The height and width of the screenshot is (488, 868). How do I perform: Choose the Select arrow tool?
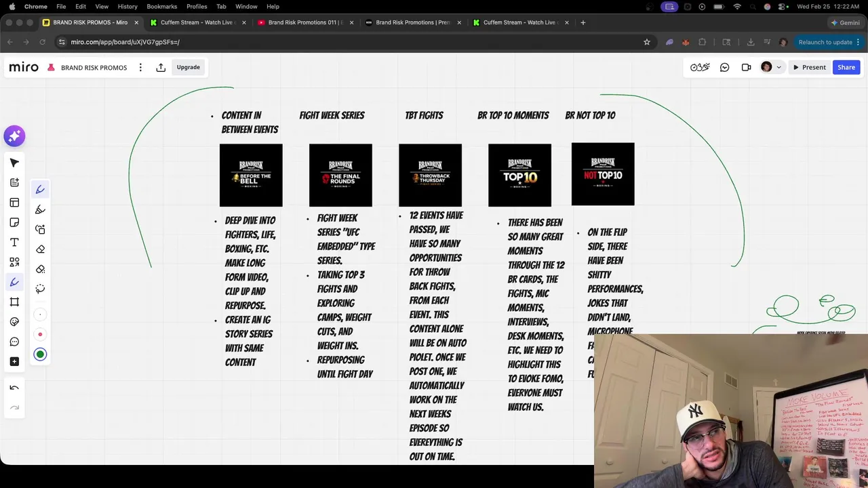tap(14, 163)
